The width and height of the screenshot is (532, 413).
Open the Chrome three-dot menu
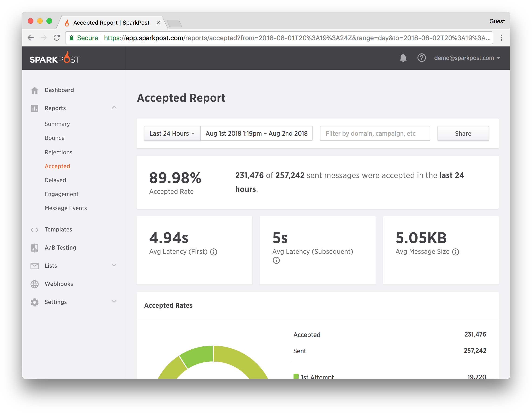(x=502, y=38)
